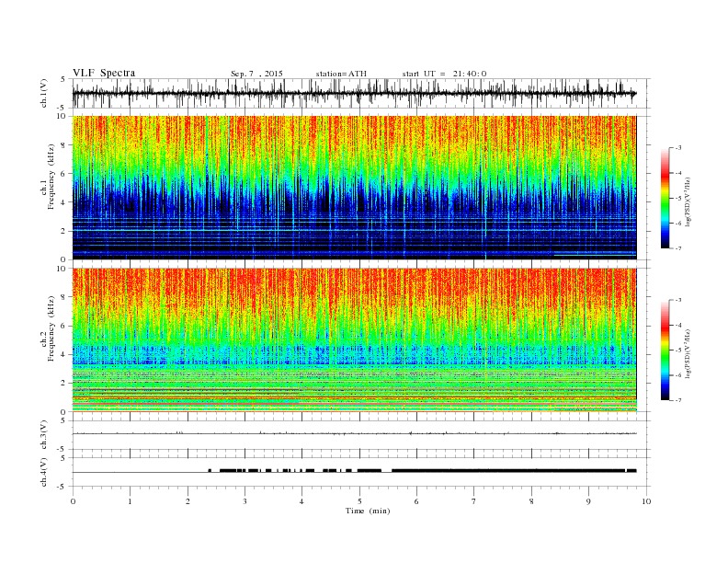Click time axis tick label '5'
This screenshot has height=563, width=728.
pos(359,501)
